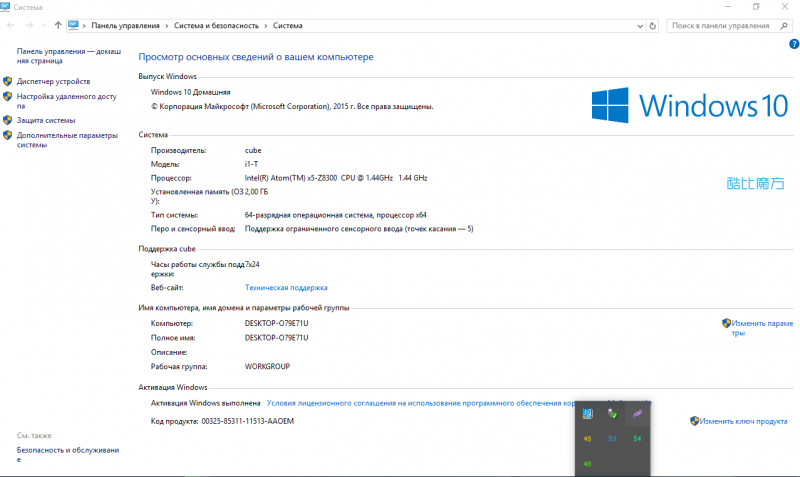Minimize the Система window
The height and width of the screenshot is (477, 800).
click(728, 7)
